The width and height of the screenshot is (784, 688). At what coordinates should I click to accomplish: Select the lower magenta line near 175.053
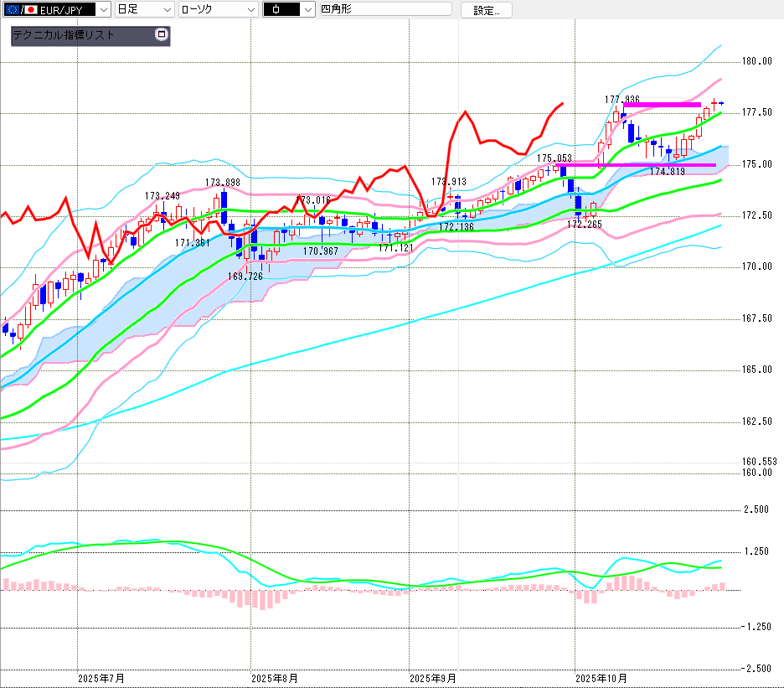[x=637, y=165]
